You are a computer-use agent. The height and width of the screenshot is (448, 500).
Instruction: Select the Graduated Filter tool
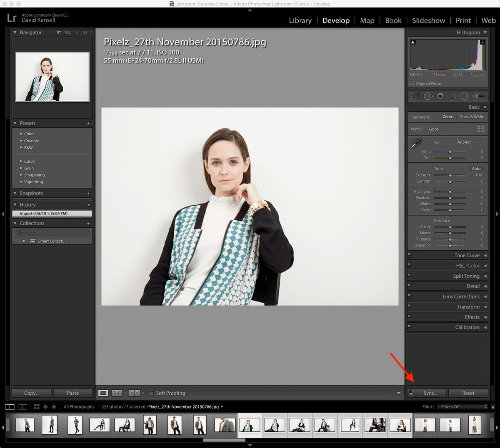click(x=452, y=96)
